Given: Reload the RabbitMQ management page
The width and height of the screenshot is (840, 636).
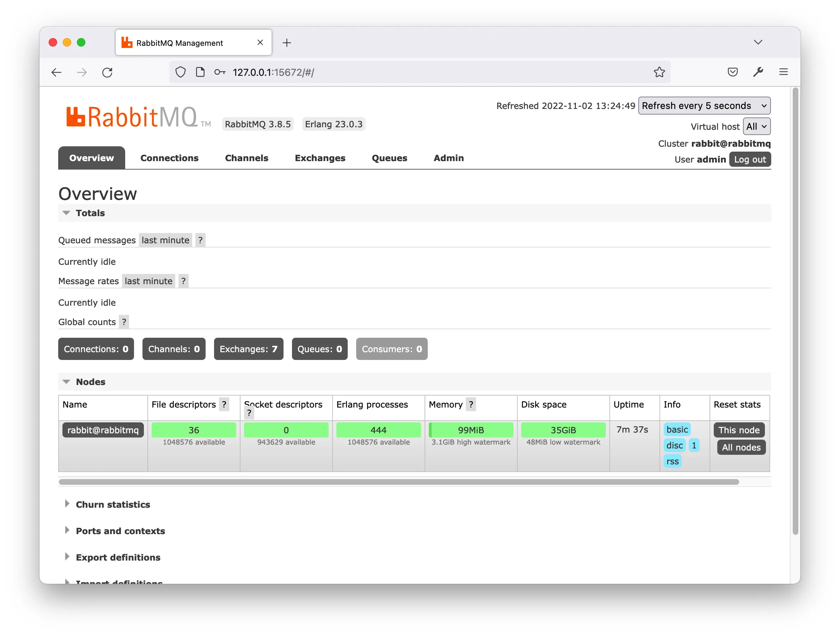Looking at the screenshot, I should pos(108,72).
